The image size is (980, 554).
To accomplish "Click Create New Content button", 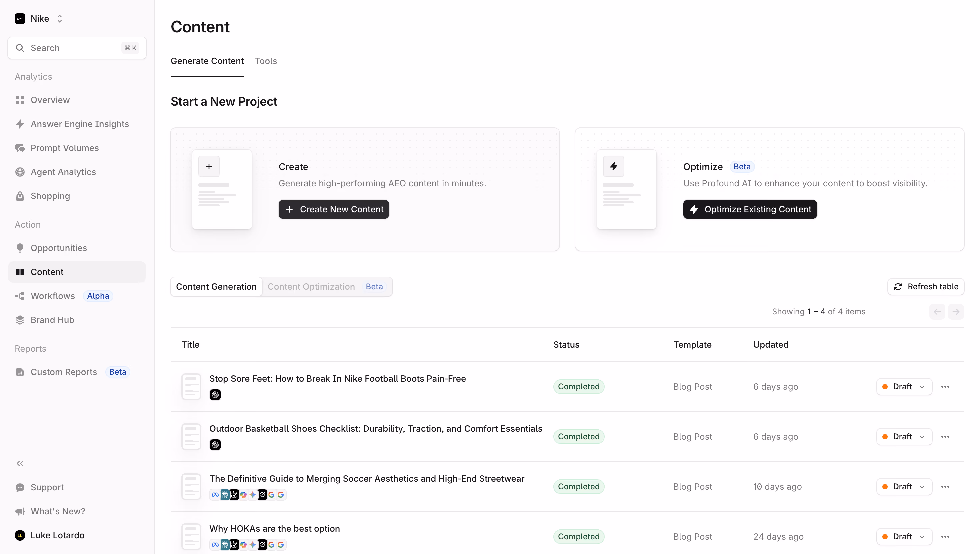I will point(334,209).
